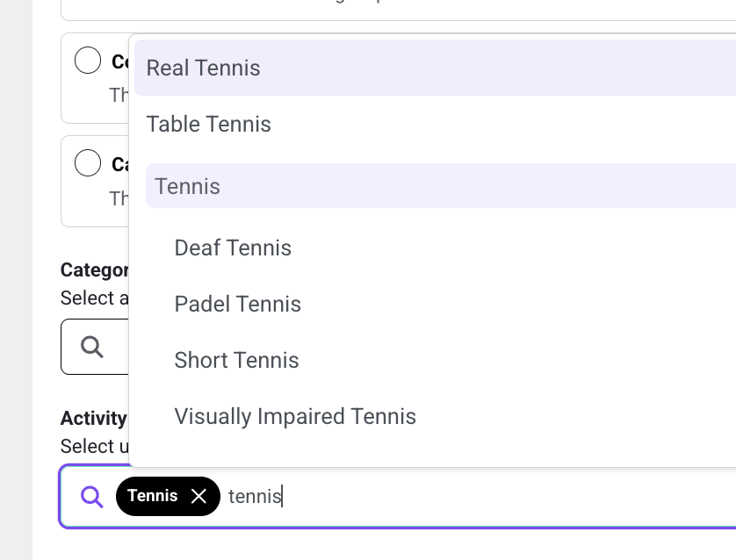Click the black Tennis tag label
736x560 pixels.
(x=153, y=496)
